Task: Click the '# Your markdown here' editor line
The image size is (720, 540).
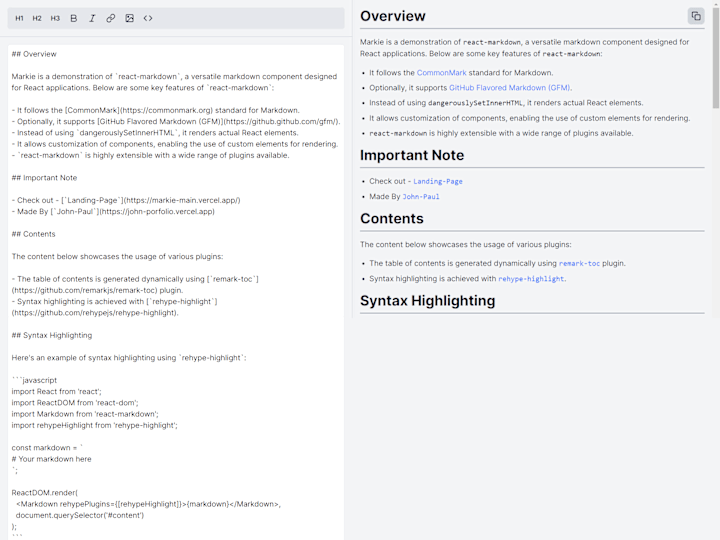Action: 51,459
